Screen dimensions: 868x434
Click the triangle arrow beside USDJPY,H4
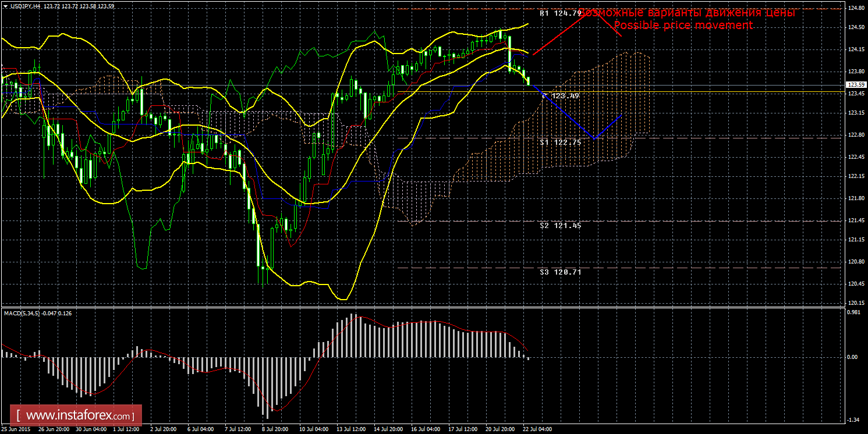5,6
